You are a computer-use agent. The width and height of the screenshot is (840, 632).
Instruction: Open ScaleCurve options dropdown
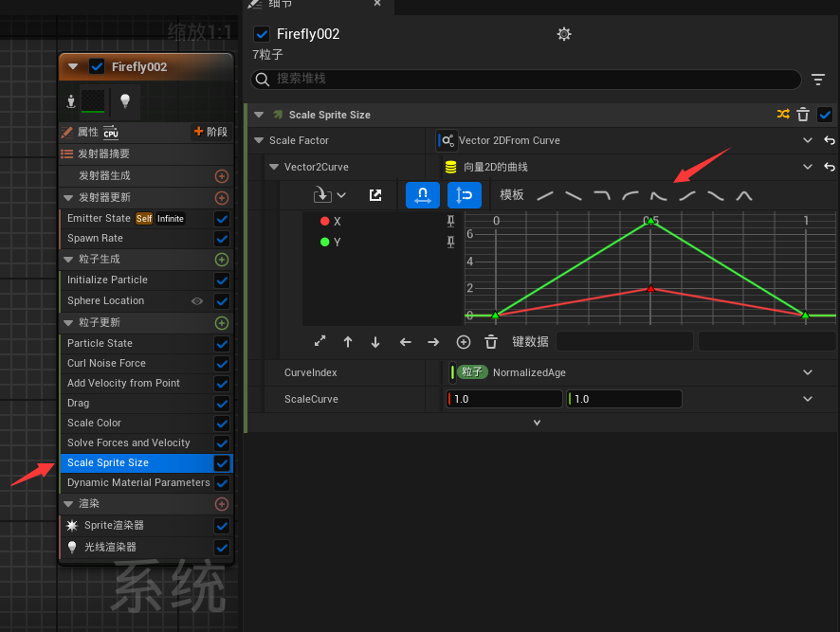click(808, 399)
